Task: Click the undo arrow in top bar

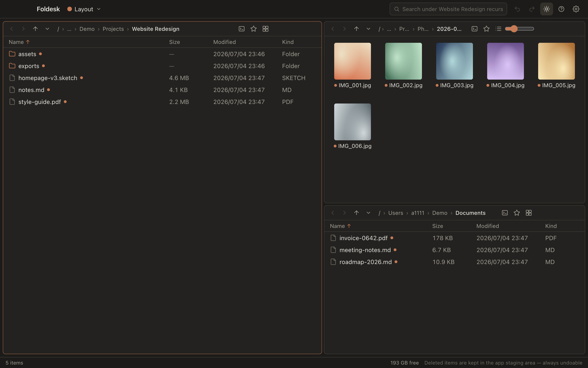Action: (x=517, y=9)
